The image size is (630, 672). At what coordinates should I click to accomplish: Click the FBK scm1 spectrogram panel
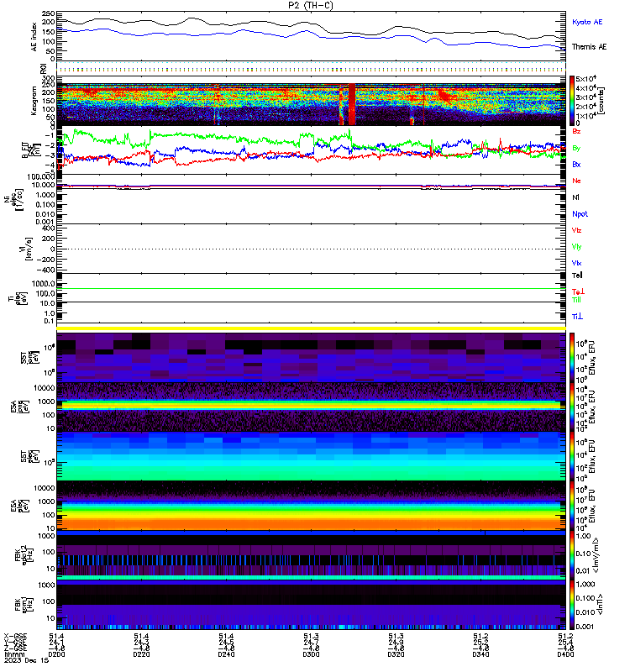tap(311, 604)
